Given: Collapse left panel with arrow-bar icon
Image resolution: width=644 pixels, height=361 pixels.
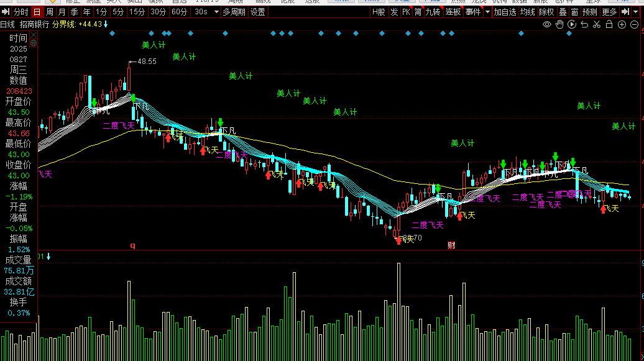Looking at the screenshot, I should point(6,12).
